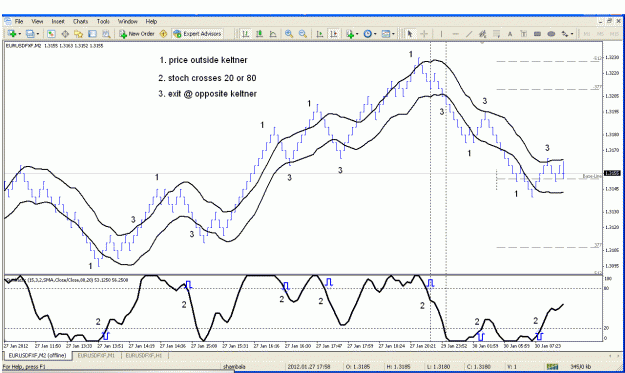Select the Fibonacci Retracement tool
This screenshot has height=373, width=625.
496,34
